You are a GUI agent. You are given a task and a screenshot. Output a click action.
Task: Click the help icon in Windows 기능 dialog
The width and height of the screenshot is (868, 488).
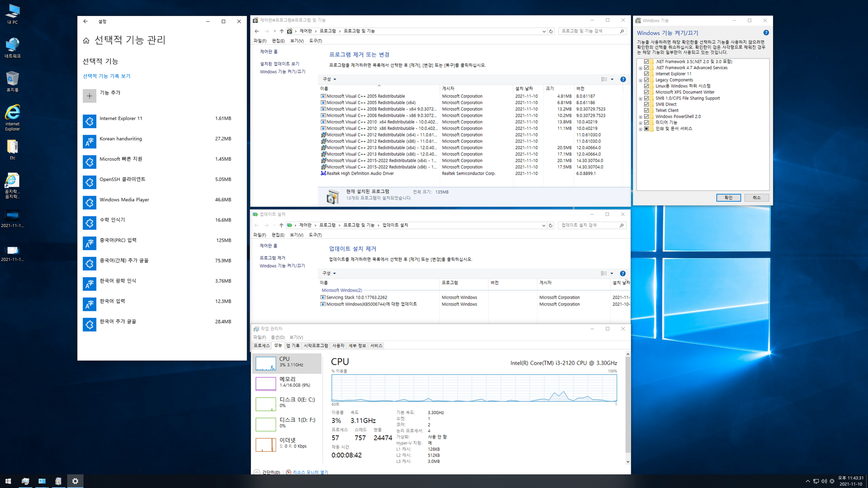(x=766, y=33)
